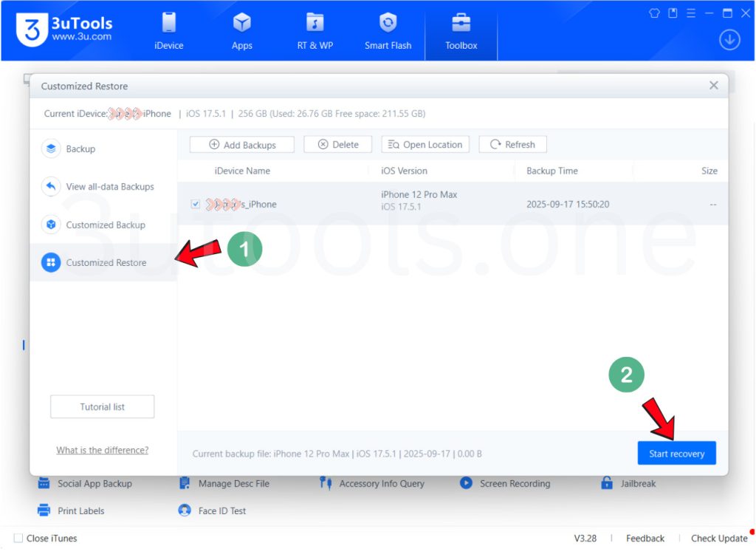756x560 pixels.
Task: Uncheck the iPhone backup row checkbox
Action: (x=196, y=205)
